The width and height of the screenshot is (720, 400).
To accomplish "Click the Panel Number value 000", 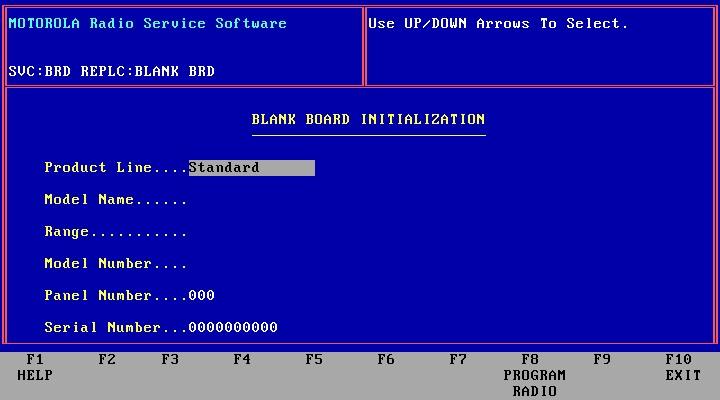I will point(202,295).
